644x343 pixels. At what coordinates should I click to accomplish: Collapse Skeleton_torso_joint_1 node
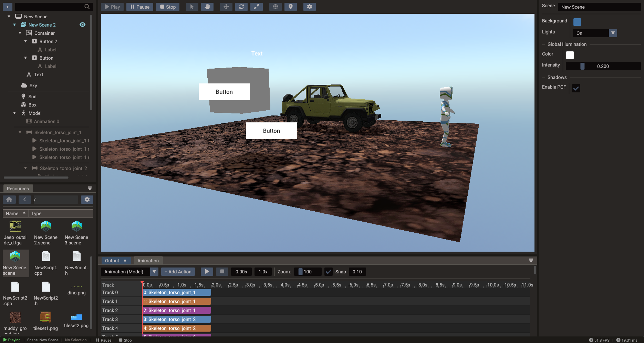pos(20,132)
